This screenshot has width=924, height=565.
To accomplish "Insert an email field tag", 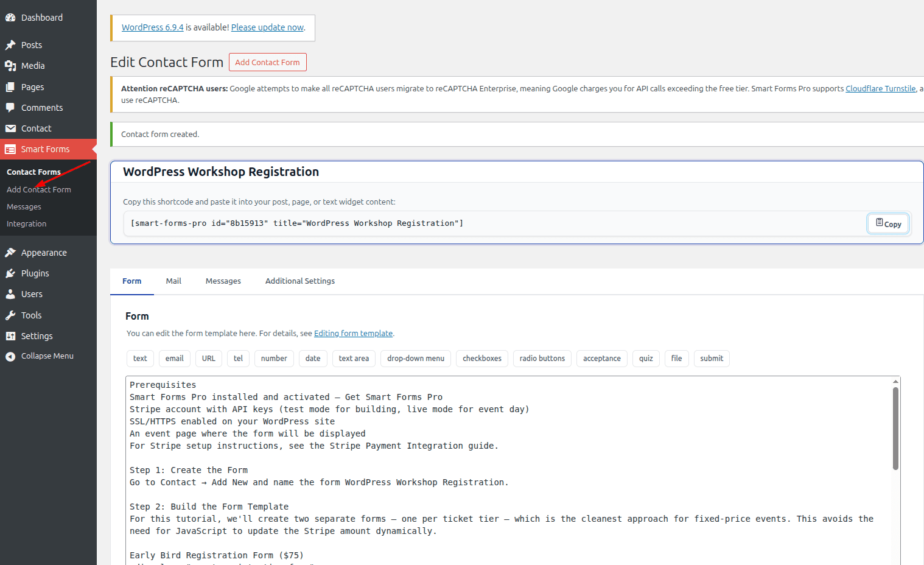I will [x=174, y=359].
